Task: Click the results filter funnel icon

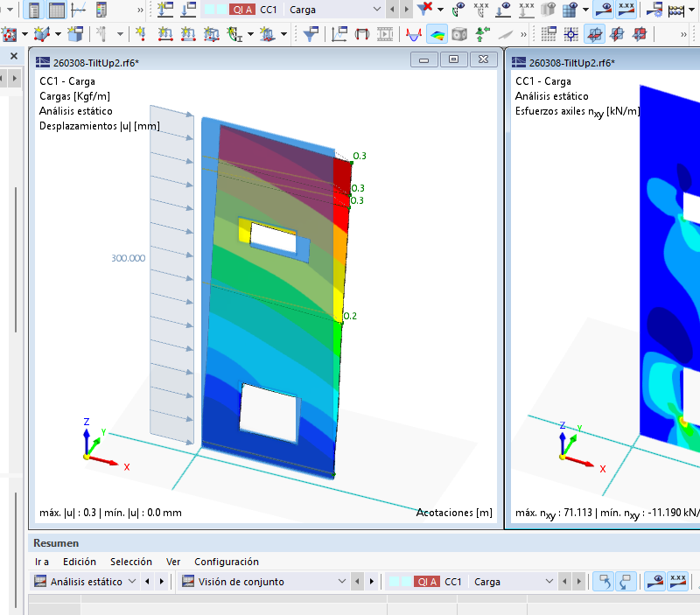Action: 311,34
